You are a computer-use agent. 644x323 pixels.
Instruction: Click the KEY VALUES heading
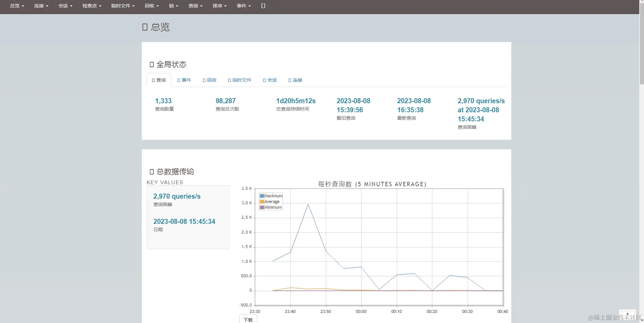(165, 182)
